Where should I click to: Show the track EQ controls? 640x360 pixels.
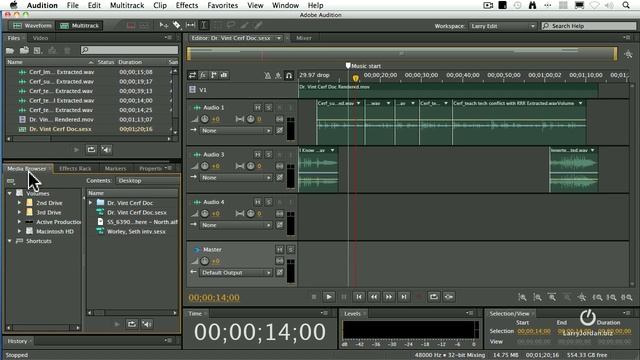coord(224,75)
